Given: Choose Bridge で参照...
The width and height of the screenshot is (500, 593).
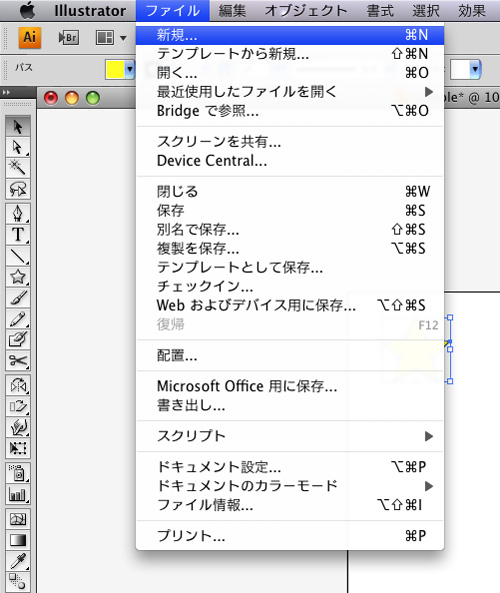Looking at the screenshot, I should tap(290, 110).
